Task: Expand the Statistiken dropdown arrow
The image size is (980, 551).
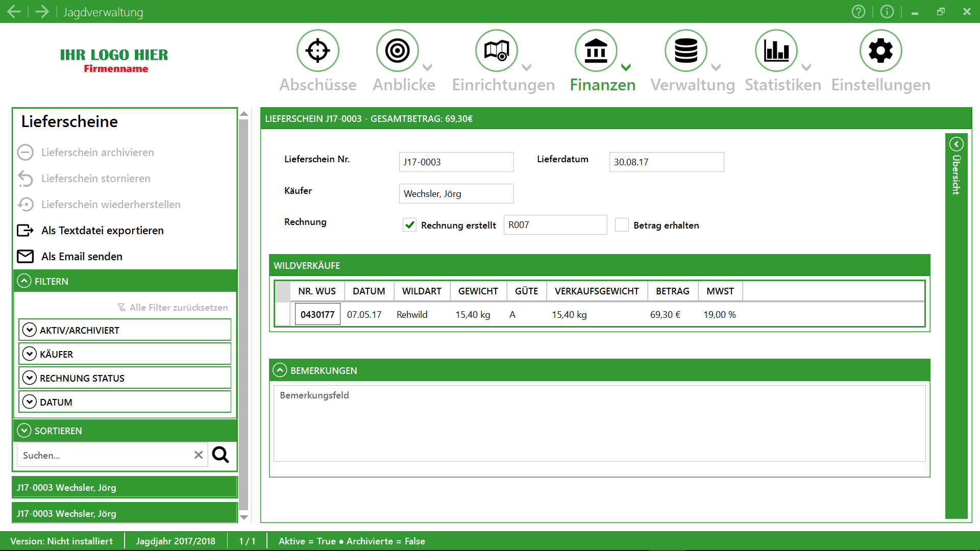Action: [x=806, y=67]
